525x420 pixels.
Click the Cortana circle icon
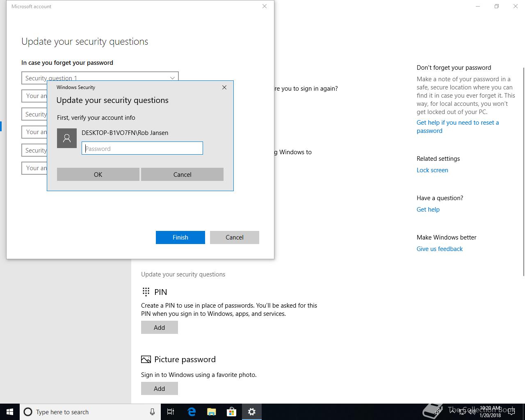(28, 412)
